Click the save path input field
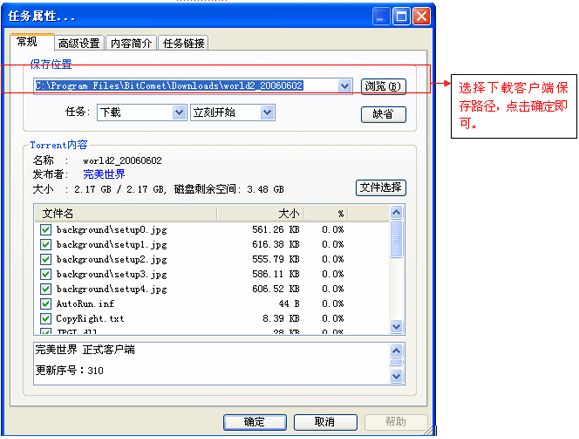Screen dimensions: 579x439 (186, 86)
